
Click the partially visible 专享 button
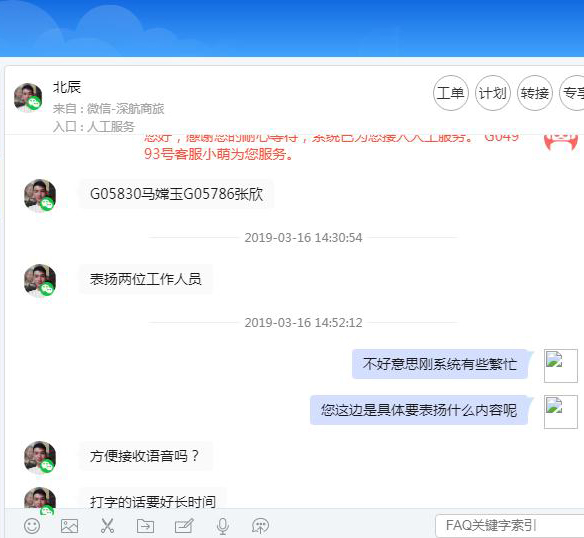point(572,93)
